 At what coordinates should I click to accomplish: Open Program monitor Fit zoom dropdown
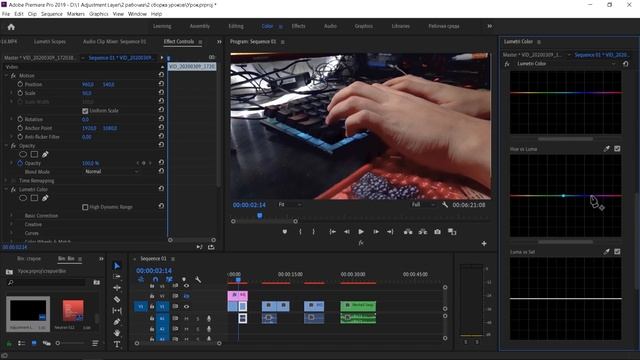290,204
